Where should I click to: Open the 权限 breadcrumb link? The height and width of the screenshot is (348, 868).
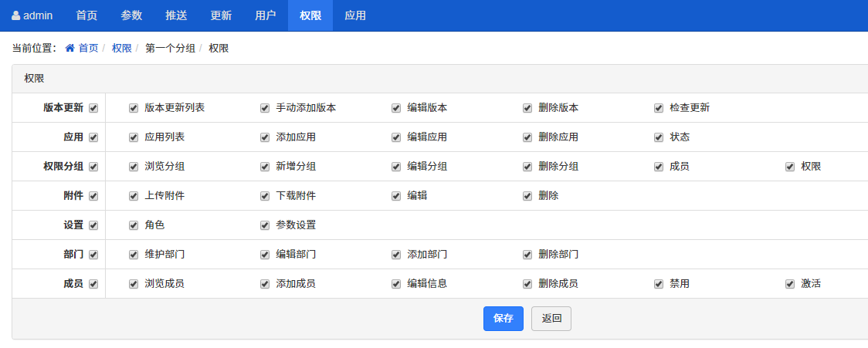[122, 48]
